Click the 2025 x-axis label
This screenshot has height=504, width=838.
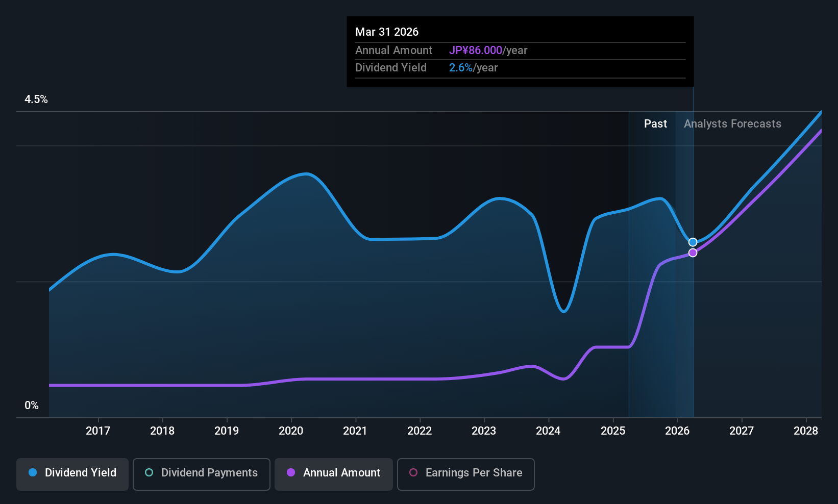click(613, 431)
